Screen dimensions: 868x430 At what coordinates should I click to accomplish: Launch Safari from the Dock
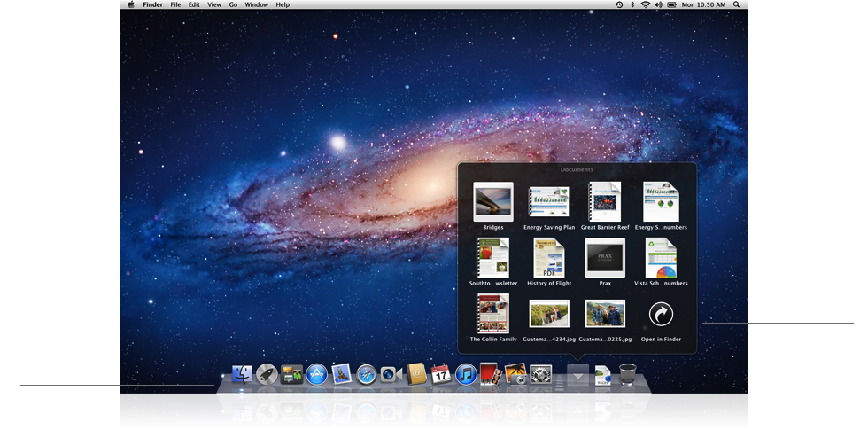pyautogui.click(x=366, y=375)
